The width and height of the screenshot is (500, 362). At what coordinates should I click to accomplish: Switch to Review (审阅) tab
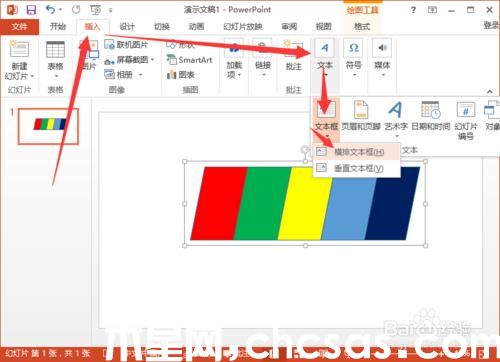(289, 26)
